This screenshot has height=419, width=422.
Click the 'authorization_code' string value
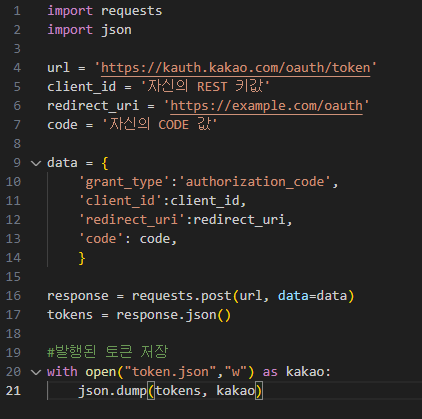(x=255, y=182)
